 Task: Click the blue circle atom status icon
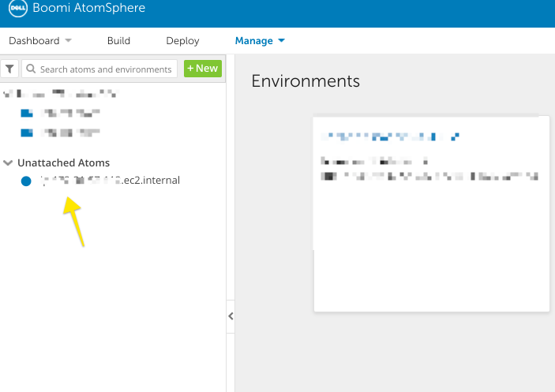(26, 181)
